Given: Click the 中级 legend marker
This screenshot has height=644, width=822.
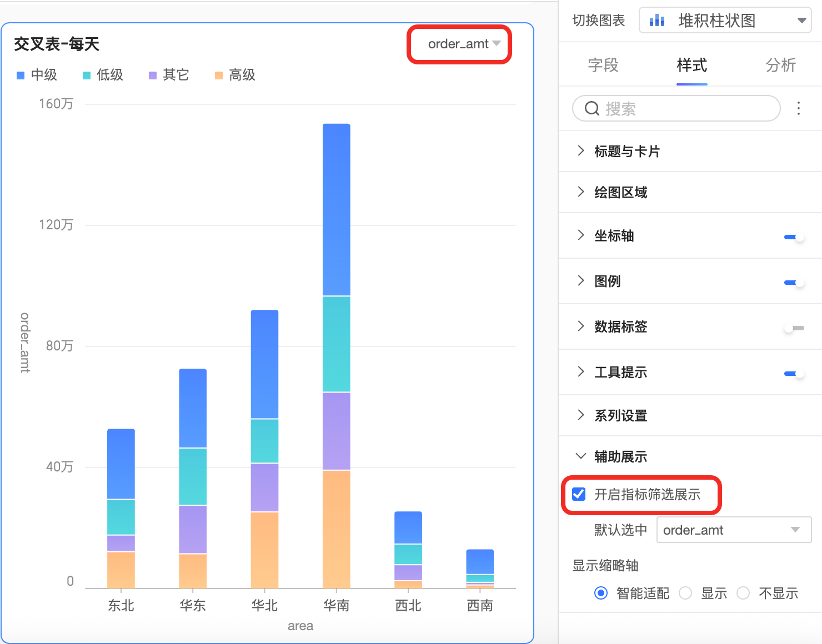Looking at the screenshot, I should [x=21, y=76].
